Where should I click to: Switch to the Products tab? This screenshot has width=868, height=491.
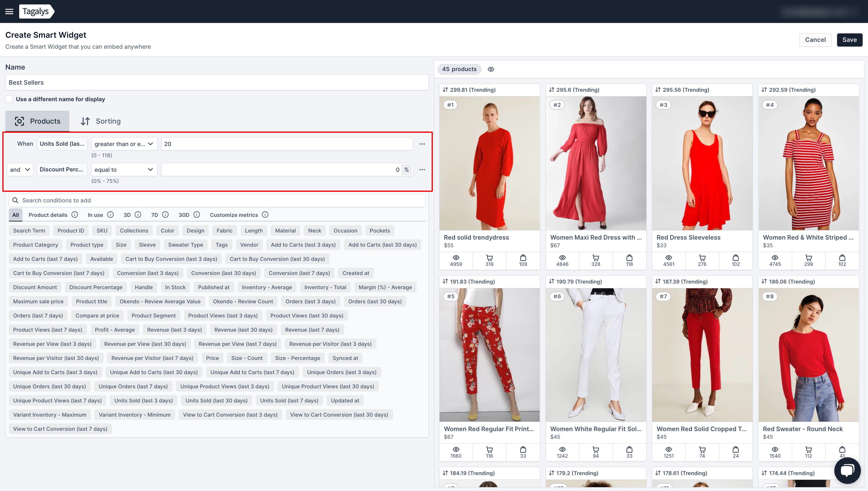(37, 121)
